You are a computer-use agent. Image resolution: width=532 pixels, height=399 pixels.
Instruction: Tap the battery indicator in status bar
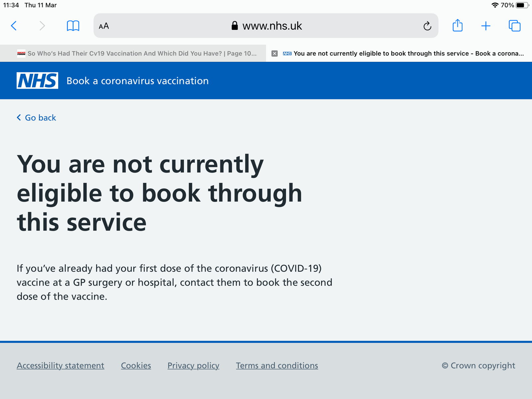point(522,5)
